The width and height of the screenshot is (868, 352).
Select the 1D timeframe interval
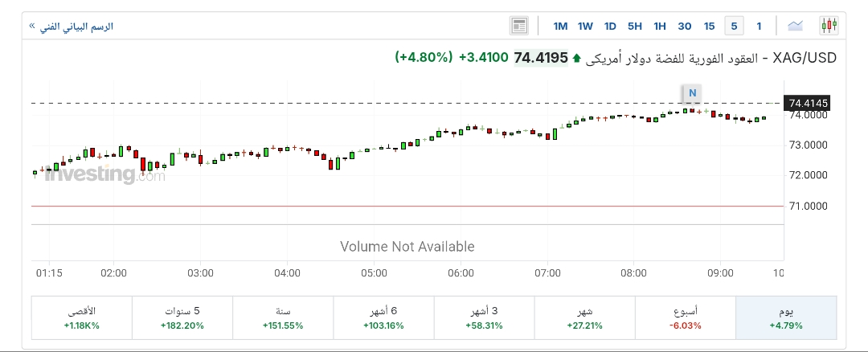(x=610, y=26)
